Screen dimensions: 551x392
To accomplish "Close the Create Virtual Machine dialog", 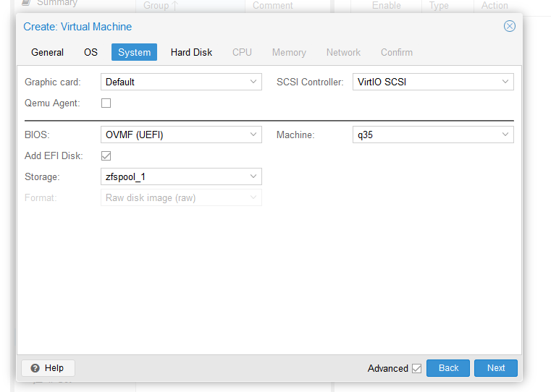I will 509,26.
